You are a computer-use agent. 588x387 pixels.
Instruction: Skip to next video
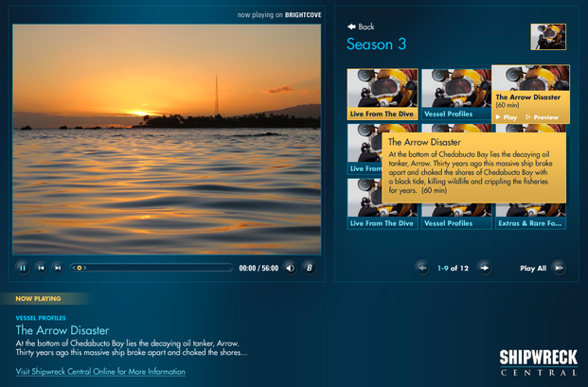pyautogui.click(x=57, y=268)
